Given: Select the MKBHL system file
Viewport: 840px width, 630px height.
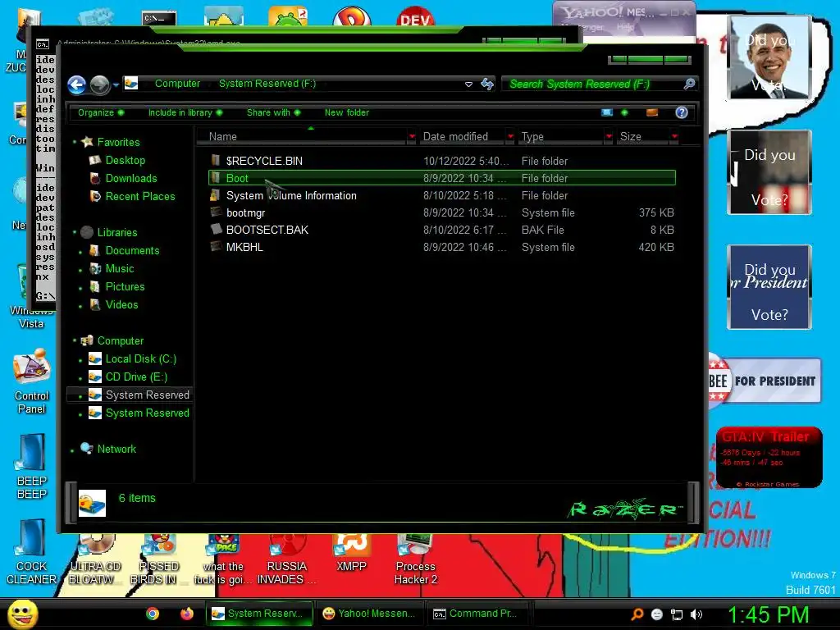Looking at the screenshot, I should click(x=442, y=247).
